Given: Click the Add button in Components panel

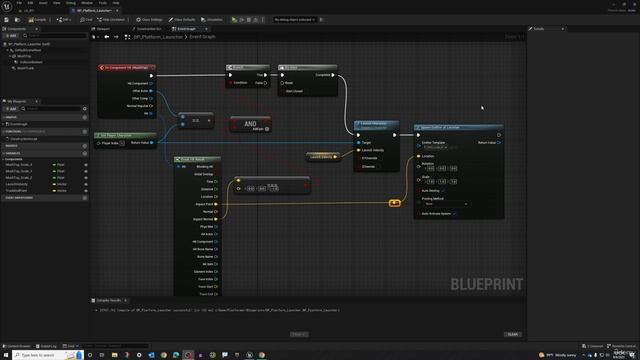Looking at the screenshot, I should click(x=11, y=36).
